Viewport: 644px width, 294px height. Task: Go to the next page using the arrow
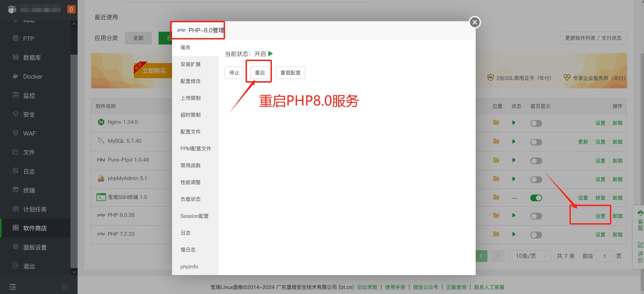(498, 256)
